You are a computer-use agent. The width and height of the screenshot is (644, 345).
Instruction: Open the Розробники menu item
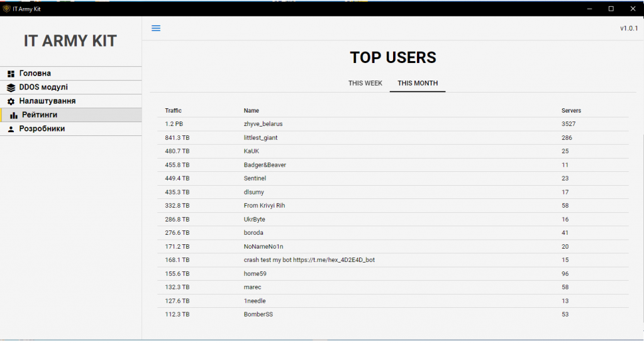[70, 128]
